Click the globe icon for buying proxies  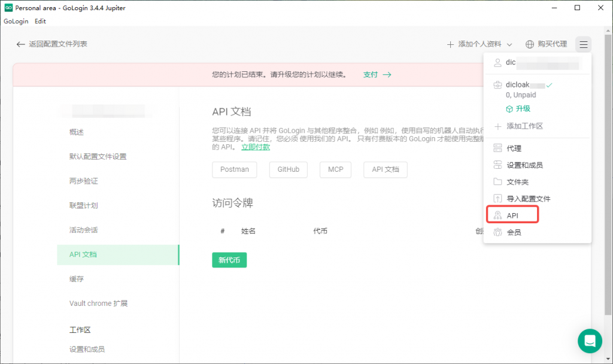pos(529,44)
